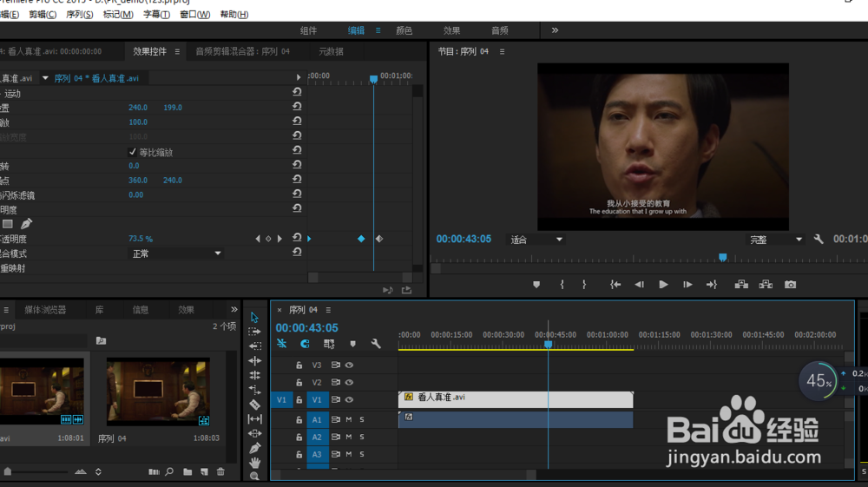
Task: Open 标记(M) menu
Action: (118, 15)
